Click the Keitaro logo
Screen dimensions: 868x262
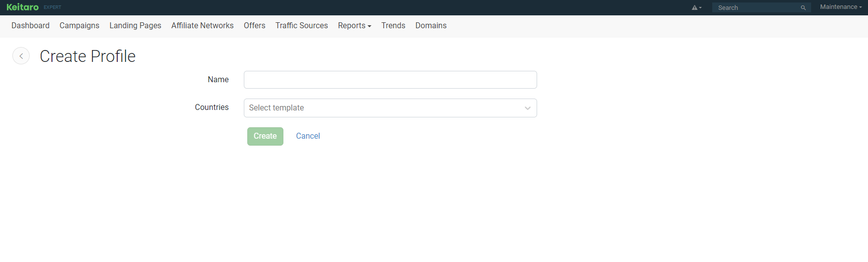(22, 7)
